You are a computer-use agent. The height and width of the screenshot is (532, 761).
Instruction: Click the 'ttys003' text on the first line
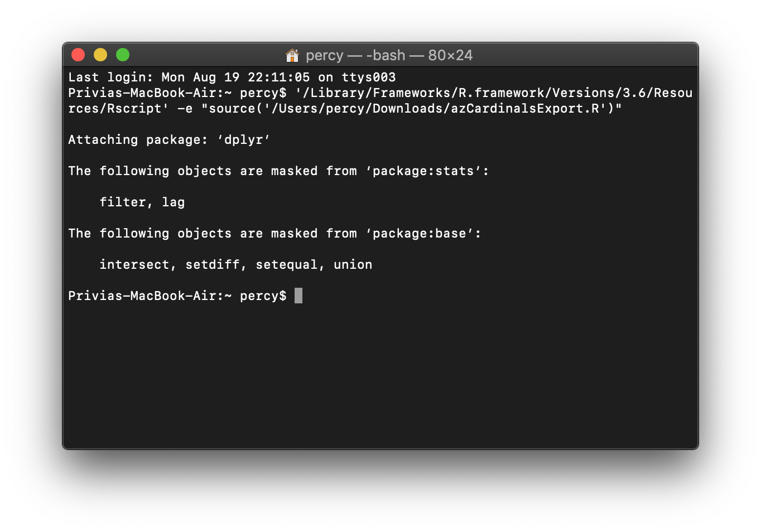[368, 78]
